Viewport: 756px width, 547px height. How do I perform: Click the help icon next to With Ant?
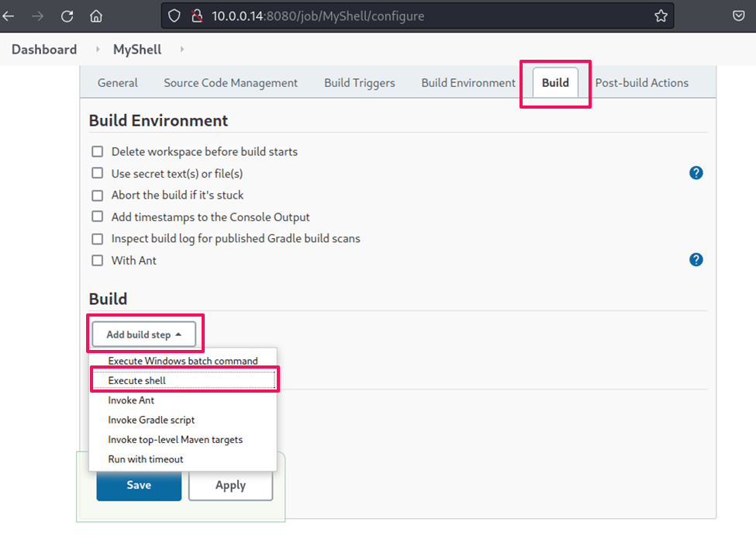point(696,259)
